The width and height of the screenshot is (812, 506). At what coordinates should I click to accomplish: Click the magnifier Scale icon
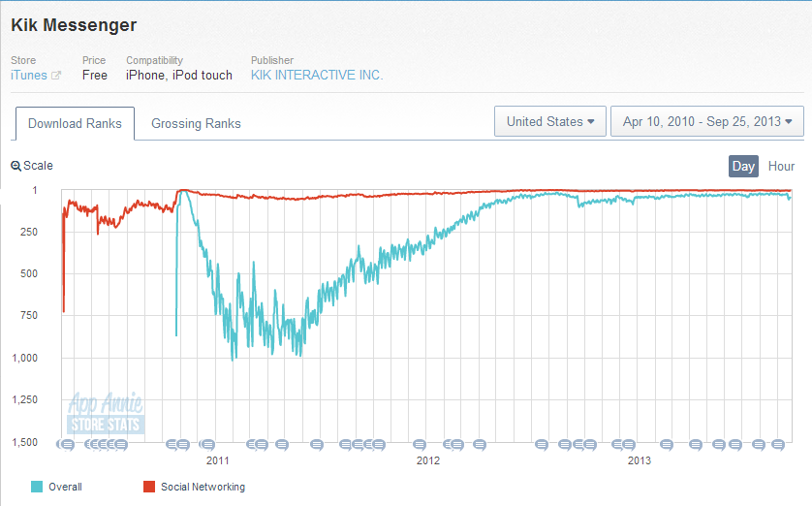point(16,166)
